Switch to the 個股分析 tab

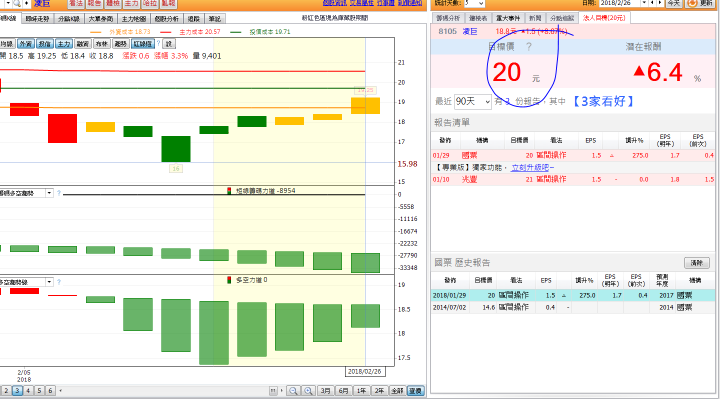pyautogui.click(x=166, y=19)
